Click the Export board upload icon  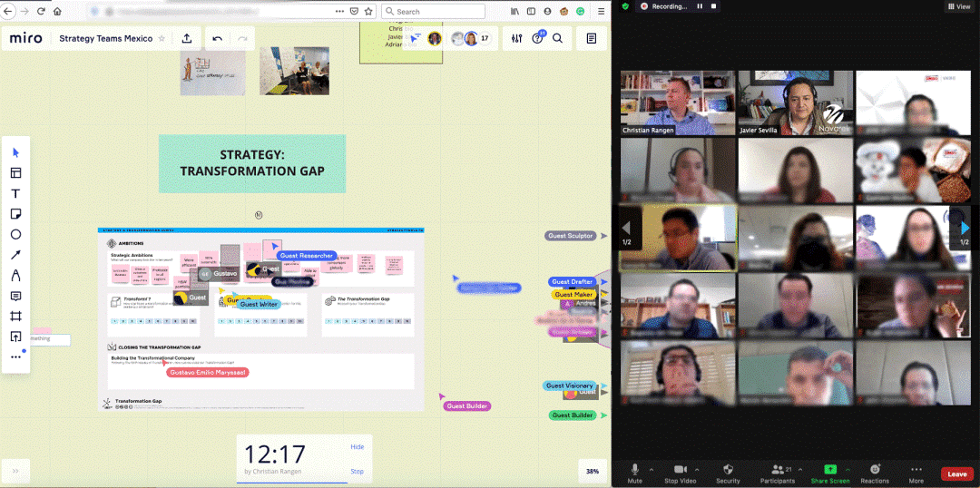coord(187,38)
